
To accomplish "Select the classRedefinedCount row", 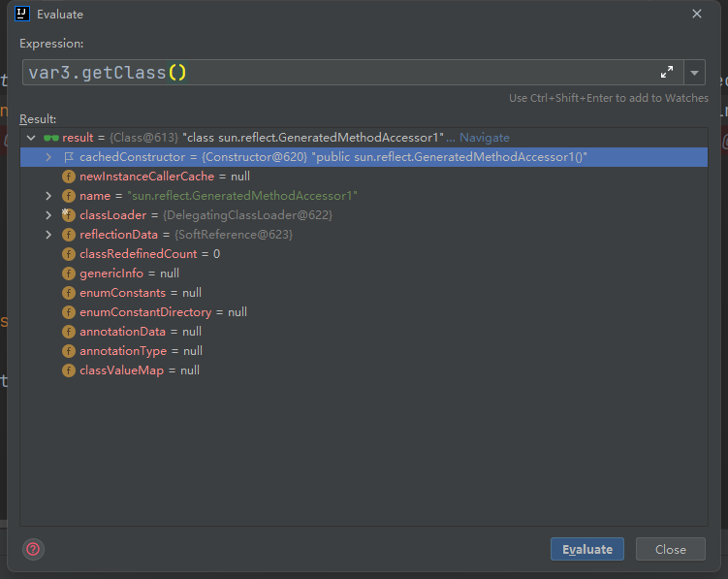I will click(x=149, y=254).
